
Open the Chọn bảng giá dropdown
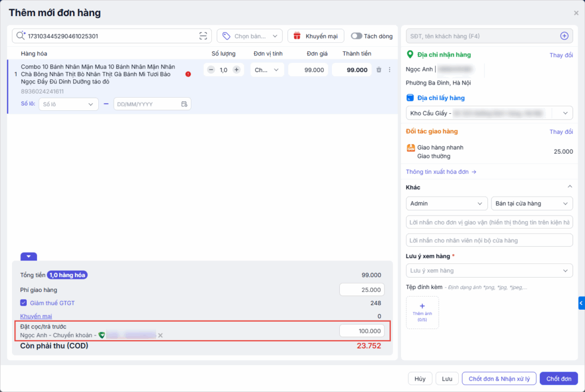pos(250,36)
